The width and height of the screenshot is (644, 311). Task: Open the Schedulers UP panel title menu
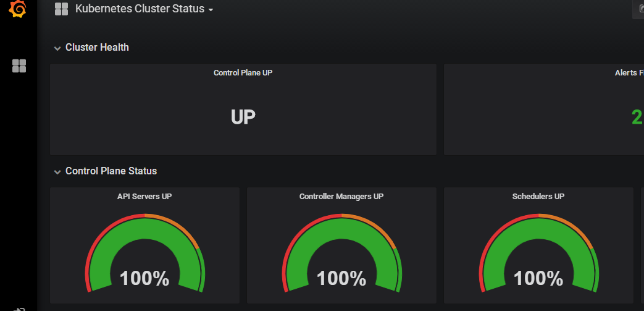point(538,197)
